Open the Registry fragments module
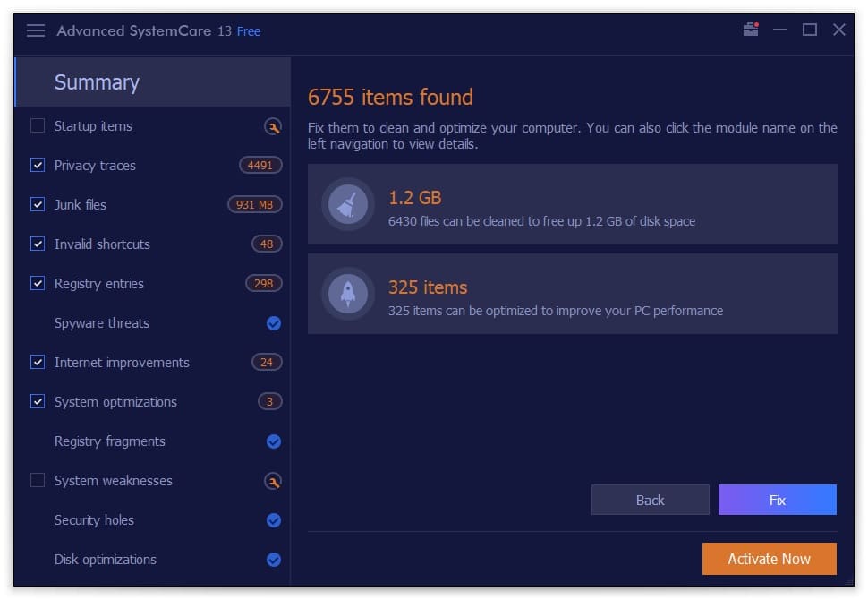 (109, 441)
